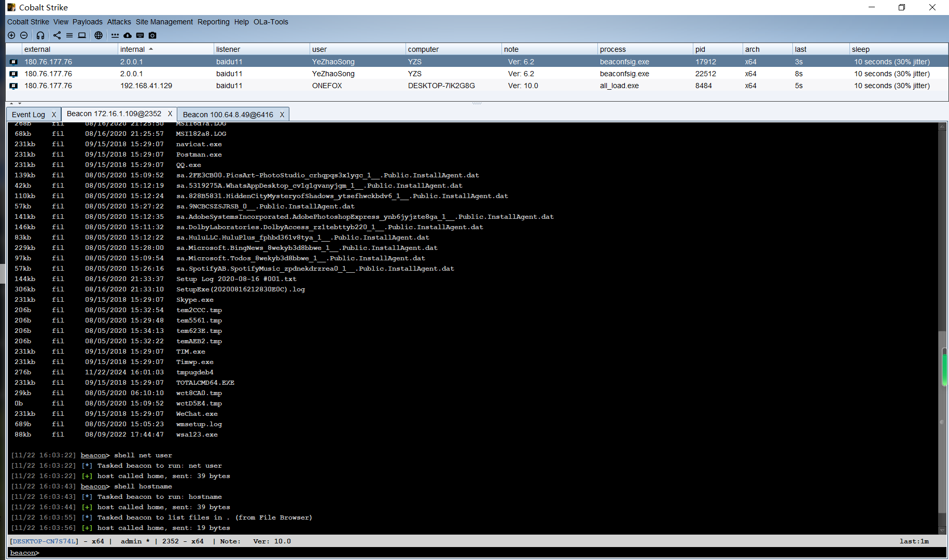Open Keystrokes via the keyboard icon

(x=140, y=35)
